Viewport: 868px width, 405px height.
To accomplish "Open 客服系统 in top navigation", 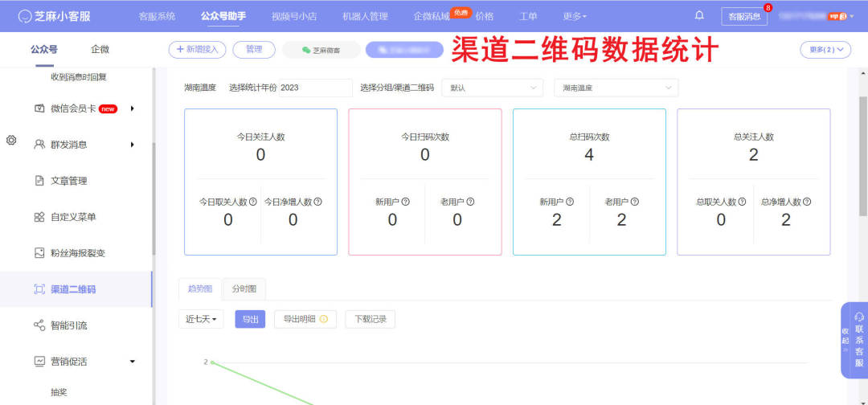I will [158, 16].
